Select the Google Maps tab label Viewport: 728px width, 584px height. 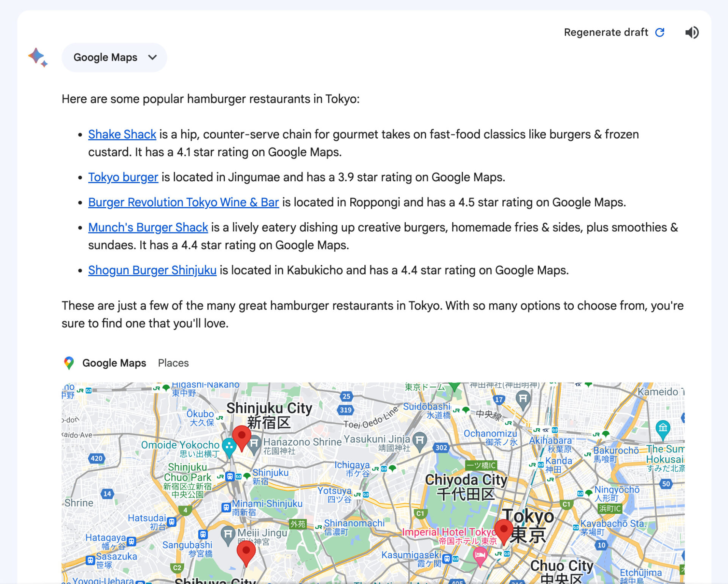point(114,363)
